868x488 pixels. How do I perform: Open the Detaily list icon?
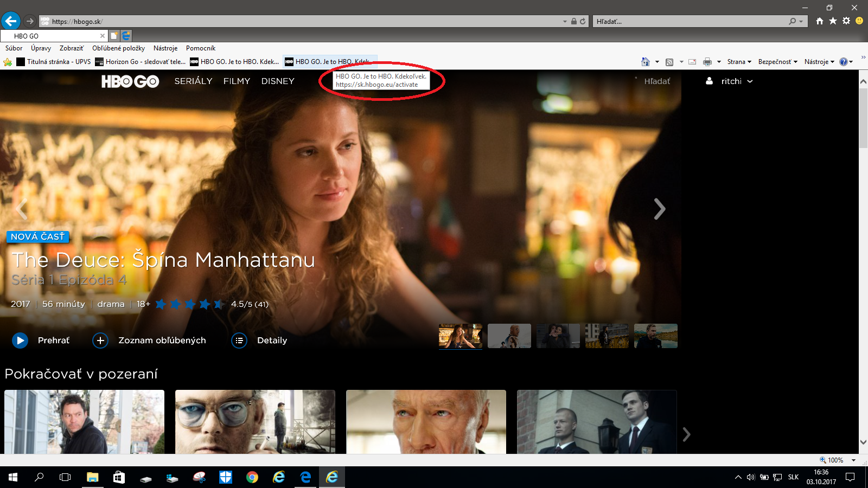pos(239,341)
